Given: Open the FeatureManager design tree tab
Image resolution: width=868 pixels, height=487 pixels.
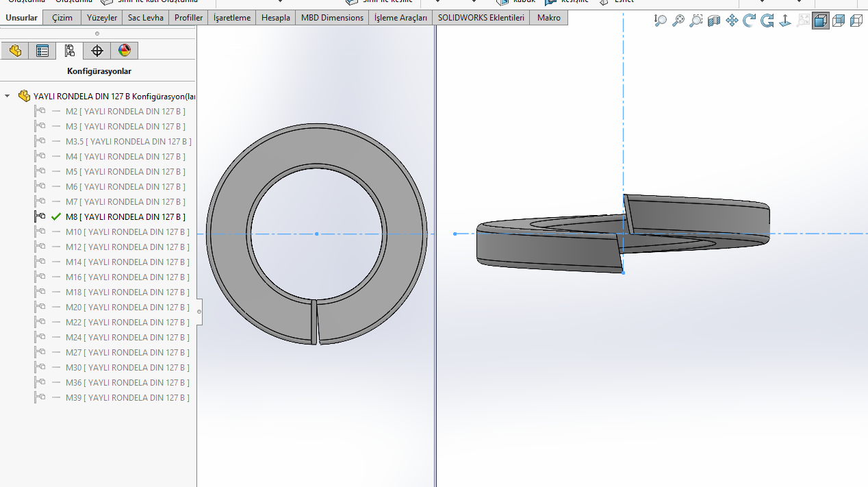Looking at the screenshot, I should click(15, 51).
